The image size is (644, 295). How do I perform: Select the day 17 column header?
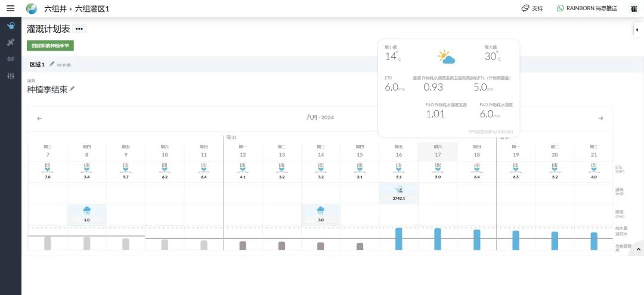pos(438,151)
